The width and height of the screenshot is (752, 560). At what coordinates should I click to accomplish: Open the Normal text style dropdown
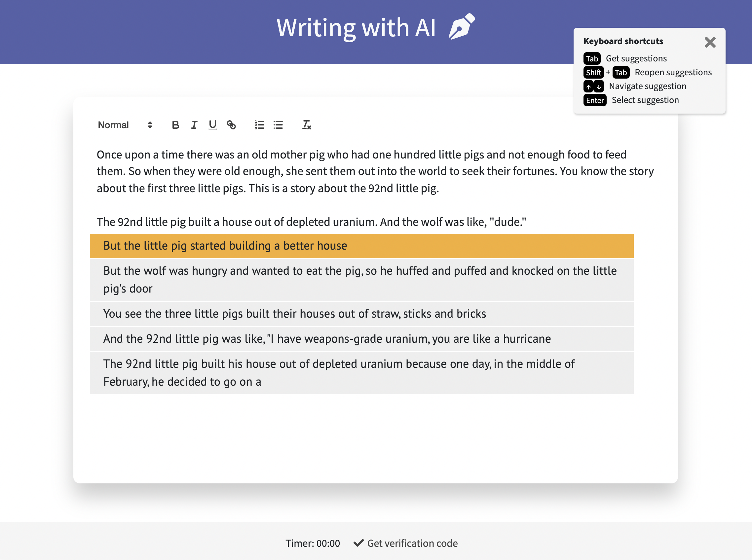coord(125,125)
